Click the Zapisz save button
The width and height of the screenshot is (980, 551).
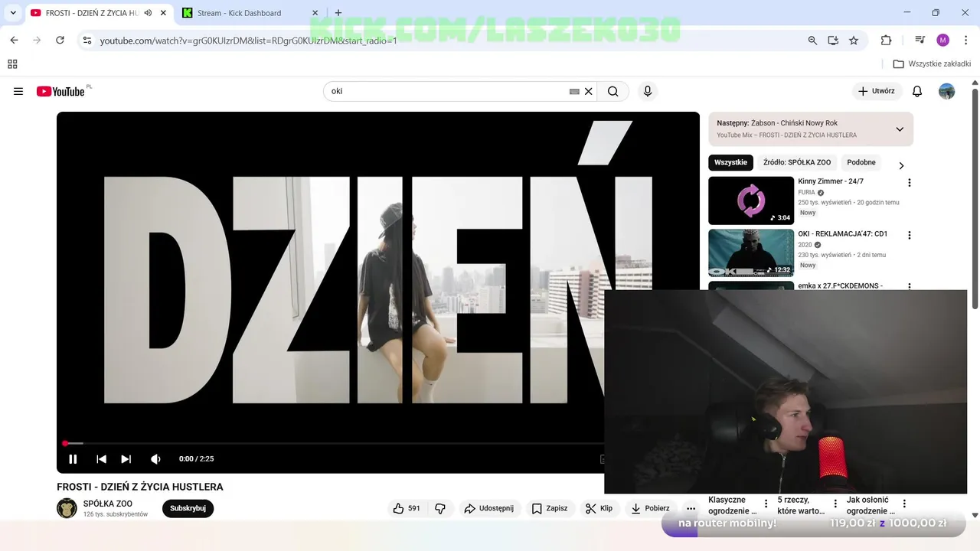[550, 508]
